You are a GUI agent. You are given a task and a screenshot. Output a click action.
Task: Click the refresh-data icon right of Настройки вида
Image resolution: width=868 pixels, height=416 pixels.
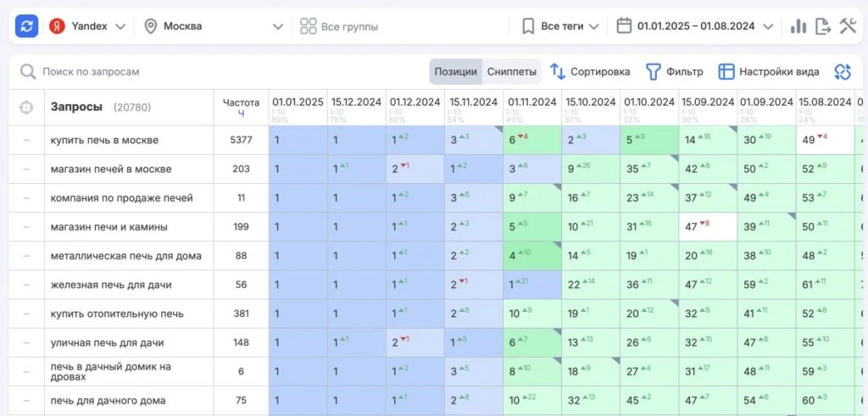842,72
